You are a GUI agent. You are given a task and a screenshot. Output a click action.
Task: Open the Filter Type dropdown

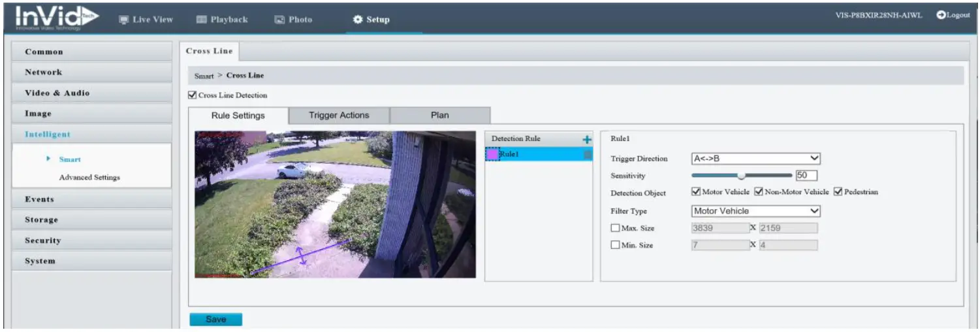(755, 211)
